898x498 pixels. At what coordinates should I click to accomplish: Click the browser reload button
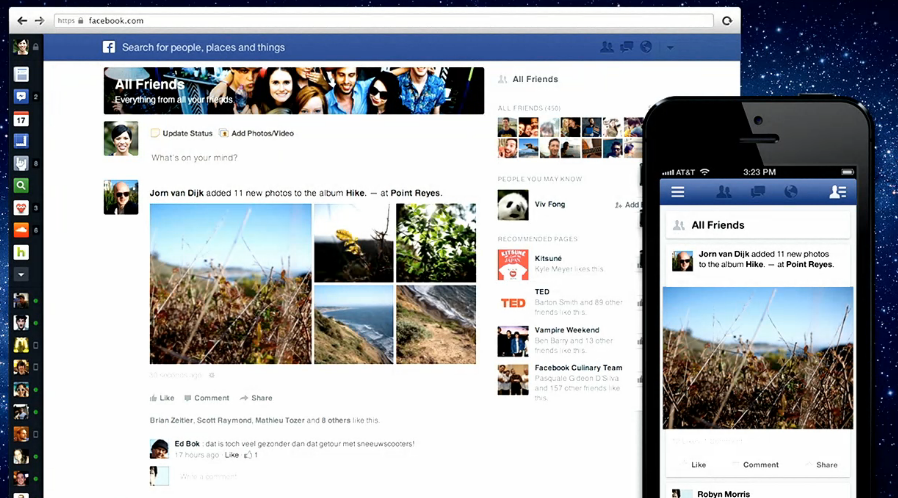click(x=727, y=20)
